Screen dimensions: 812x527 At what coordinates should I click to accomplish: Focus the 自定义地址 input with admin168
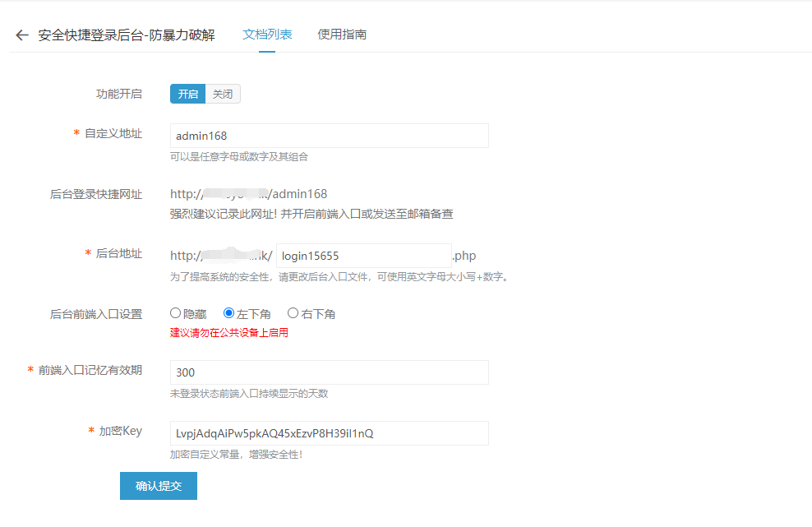[x=330, y=136]
